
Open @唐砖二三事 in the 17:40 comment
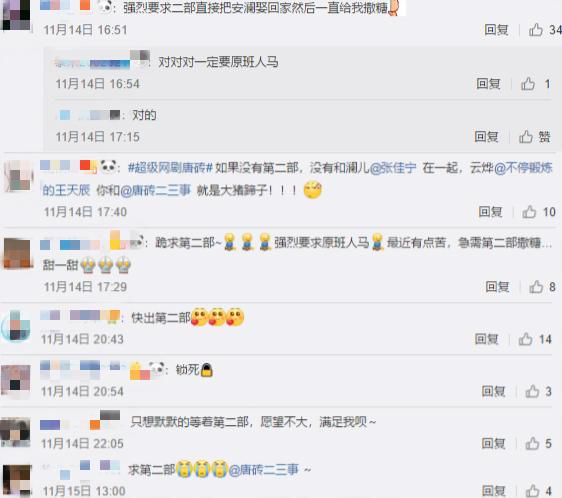pos(156,190)
